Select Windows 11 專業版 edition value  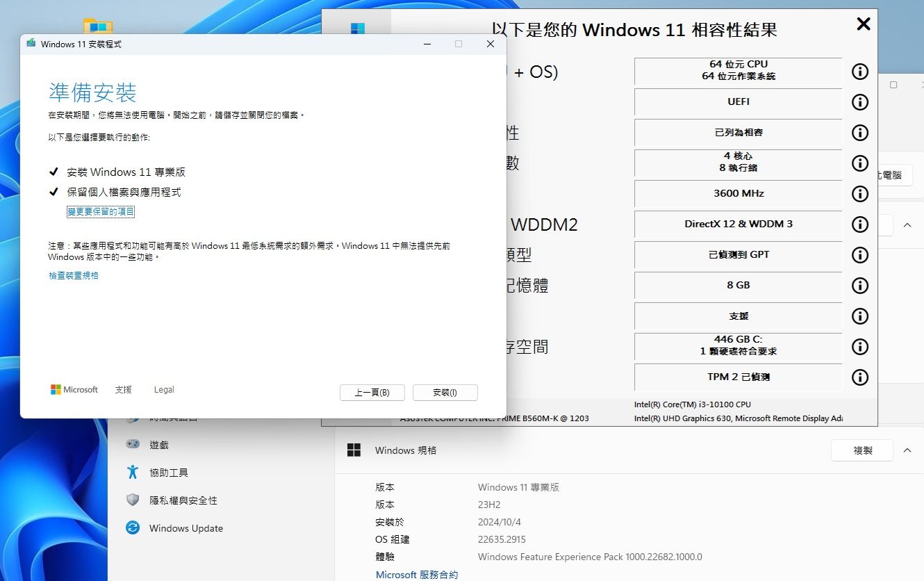coord(518,487)
